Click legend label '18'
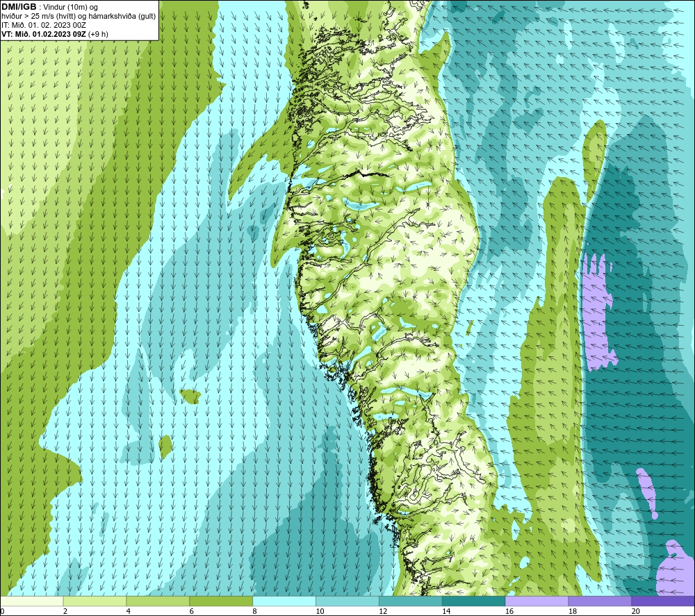Viewport: 695px width, 616px height. tap(572, 611)
